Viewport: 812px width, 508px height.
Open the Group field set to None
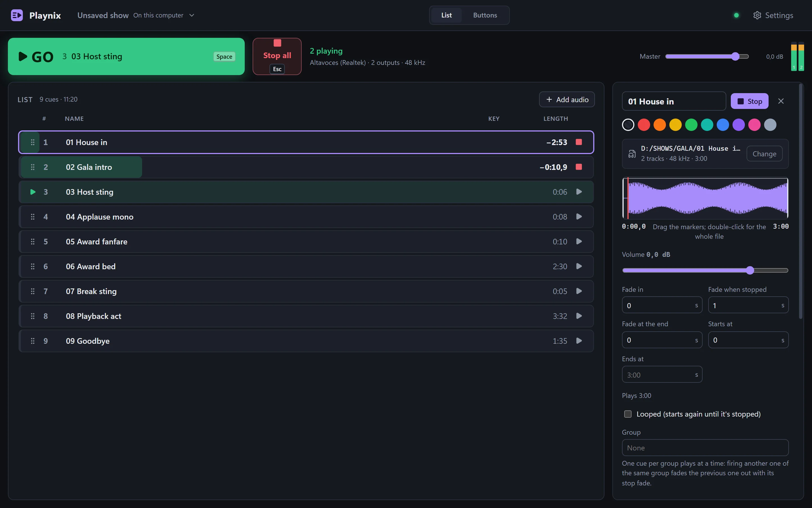[x=705, y=448]
